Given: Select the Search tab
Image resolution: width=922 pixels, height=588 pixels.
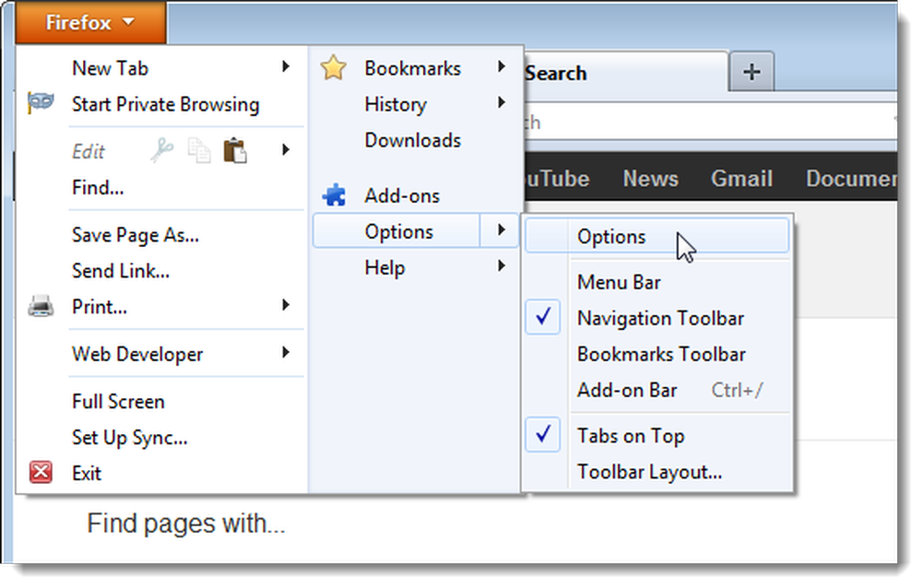Looking at the screenshot, I should pyautogui.click(x=625, y=72).
